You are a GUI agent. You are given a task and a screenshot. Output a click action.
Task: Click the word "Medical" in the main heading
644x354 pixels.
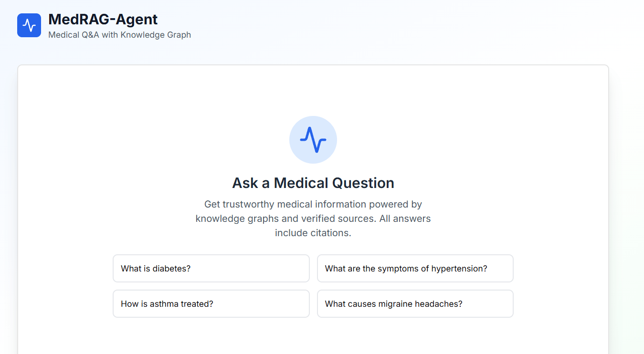(301, 183)
